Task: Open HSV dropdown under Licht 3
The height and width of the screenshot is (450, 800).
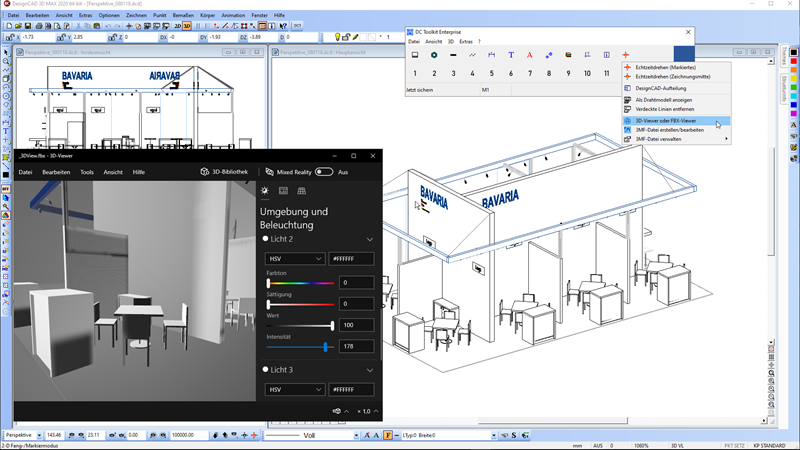Action: [x=294, y=389]
